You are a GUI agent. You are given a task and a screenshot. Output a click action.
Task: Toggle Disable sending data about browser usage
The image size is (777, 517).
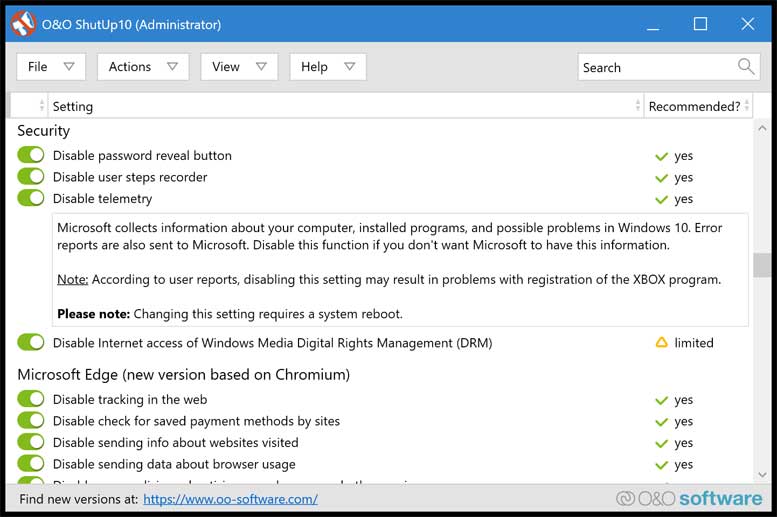click(x=31, y=463)
